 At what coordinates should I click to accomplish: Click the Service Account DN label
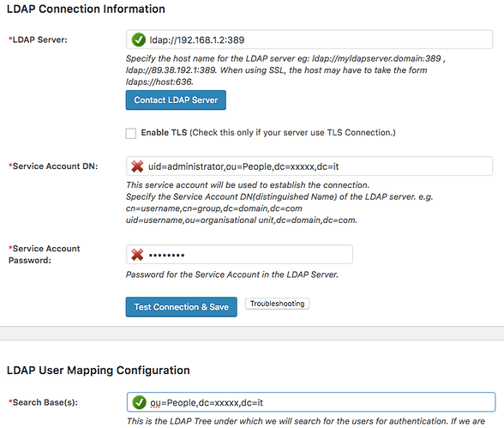tap(53, 166)
